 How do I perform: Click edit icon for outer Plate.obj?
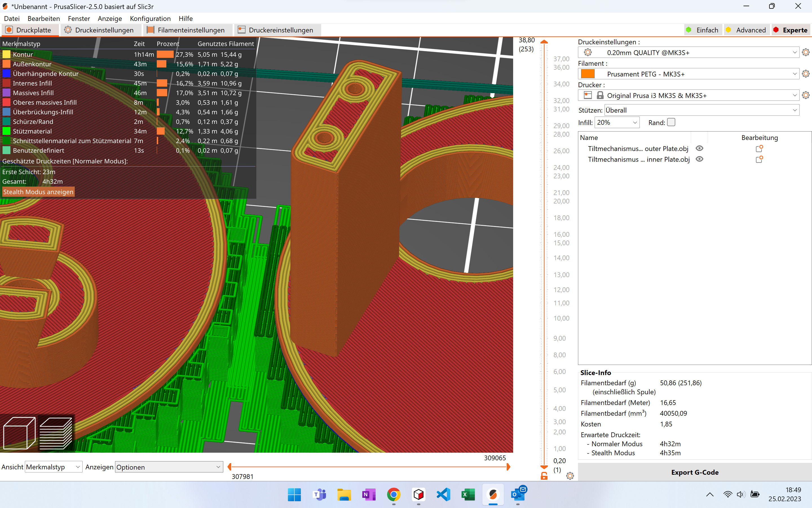click(x=759, y=148)
